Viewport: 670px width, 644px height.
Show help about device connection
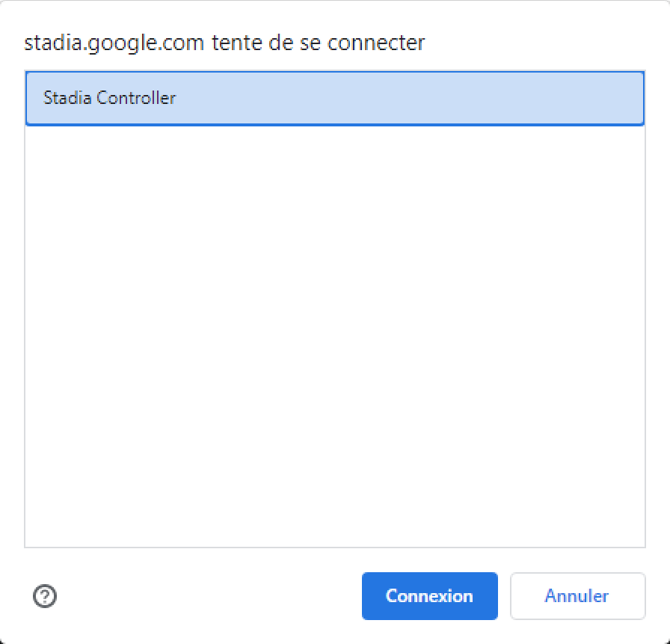[45, 595]
